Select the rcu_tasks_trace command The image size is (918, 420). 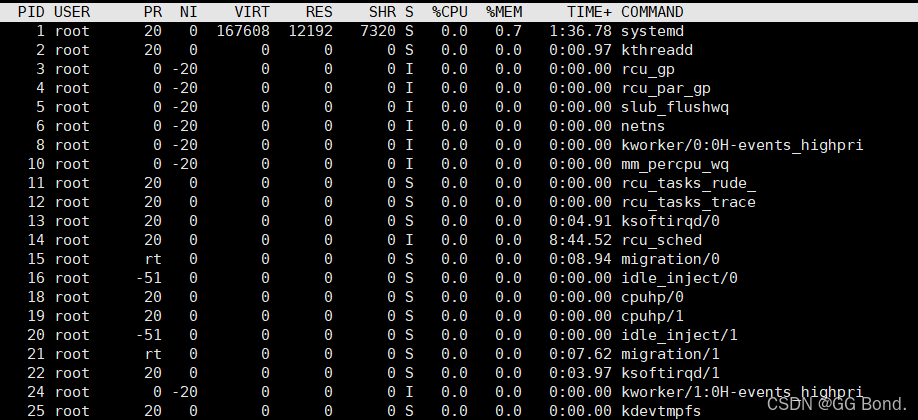[688, 202]
